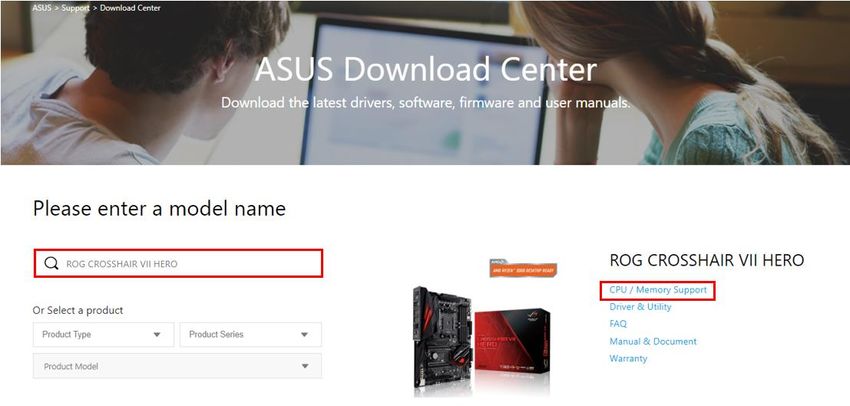The width and height of the screenshot is (850, 406).
Task: Click the ASUS Download Center banner title
Action: pyautogui.click(x=426, y=69)
